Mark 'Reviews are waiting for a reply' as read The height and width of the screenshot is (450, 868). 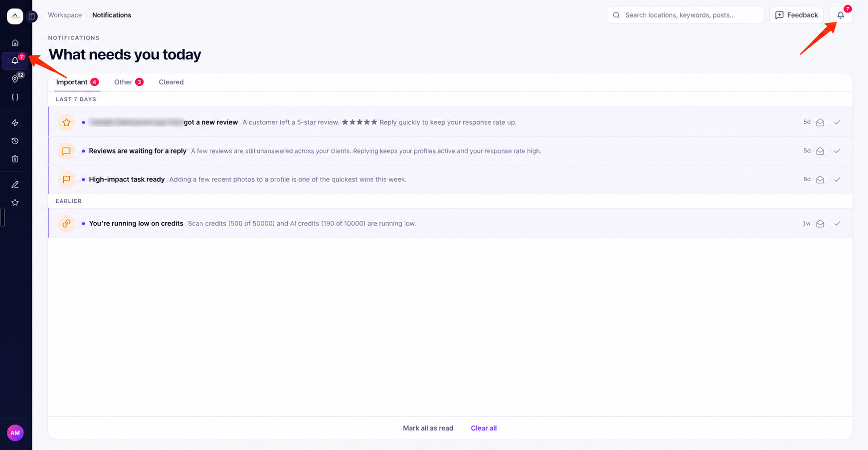(x=820, y=151)
